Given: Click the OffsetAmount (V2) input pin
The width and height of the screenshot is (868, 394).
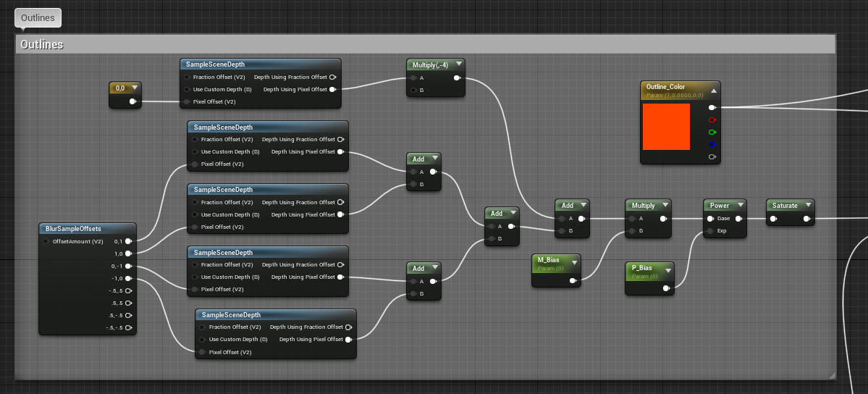Looking at the screenshot, I should pos(46,242).
